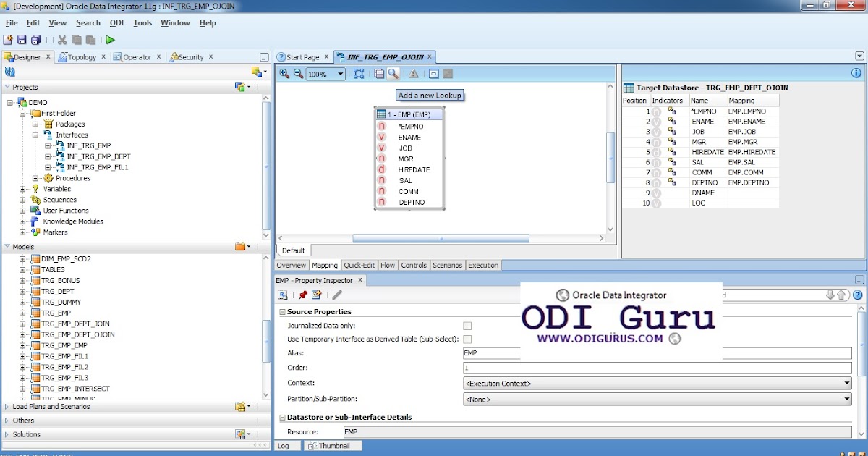Select the pencil edit icon in Property Inspector
Viewport: 868px width, 456px height.
336,295
